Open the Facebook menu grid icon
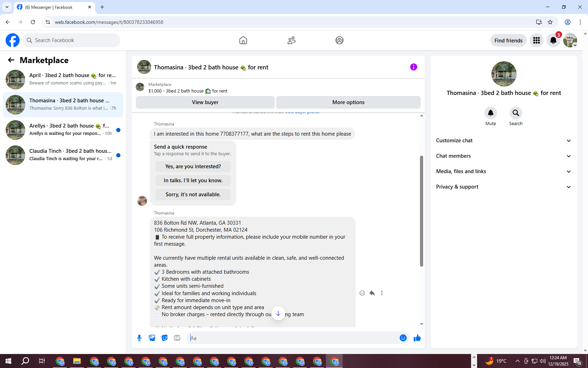Screen dimensions: 588x368 [x=537, y=40]
